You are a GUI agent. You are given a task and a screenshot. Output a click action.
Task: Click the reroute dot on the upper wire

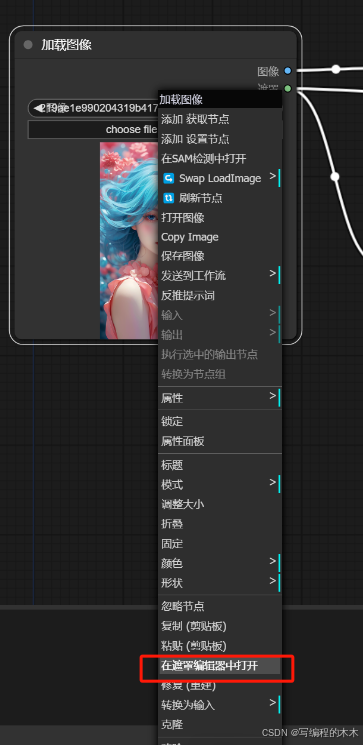point(336,69)
